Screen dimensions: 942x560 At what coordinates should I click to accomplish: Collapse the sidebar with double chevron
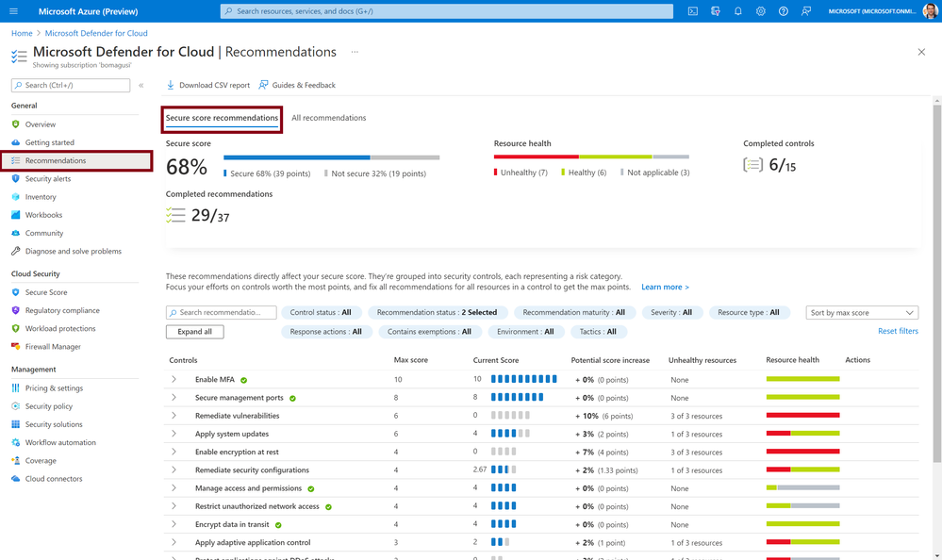(141, 86)
